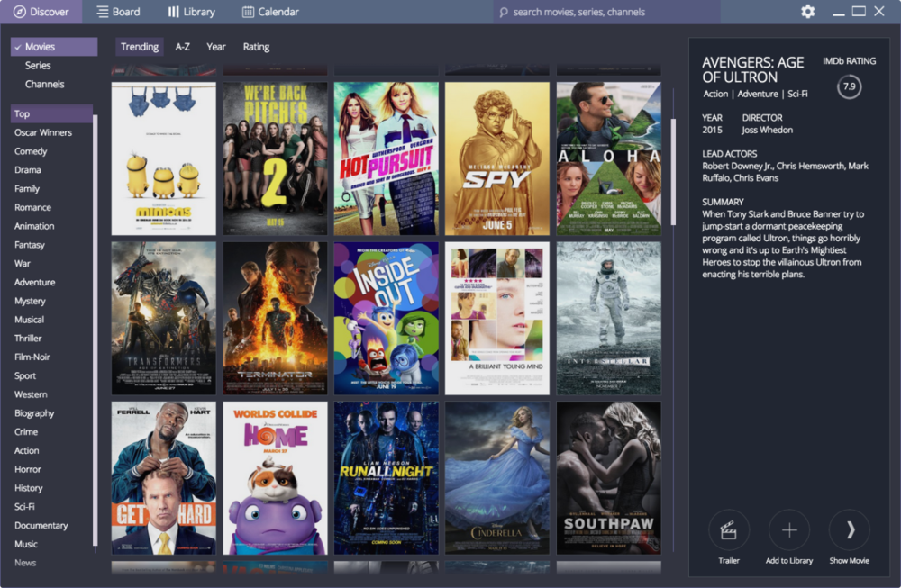
Task: Sort by Trending
Action: [139, 47]
